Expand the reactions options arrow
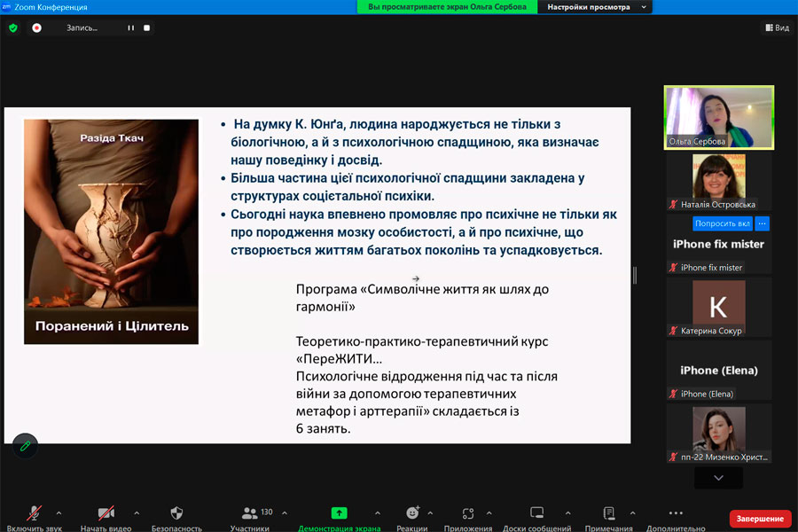 pyautogui.click(x=430, y=513)
